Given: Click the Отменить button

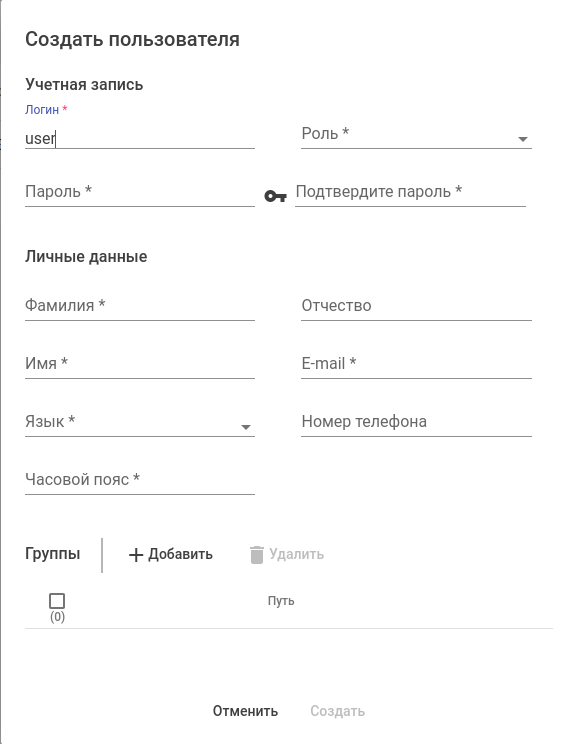Looking at the screenshot, I should [x=245, y=711].
